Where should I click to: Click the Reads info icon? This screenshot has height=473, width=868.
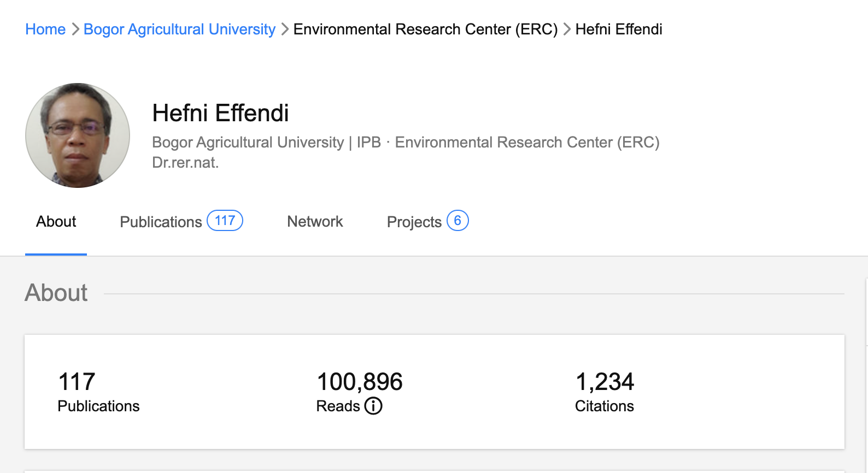(373, 406)
